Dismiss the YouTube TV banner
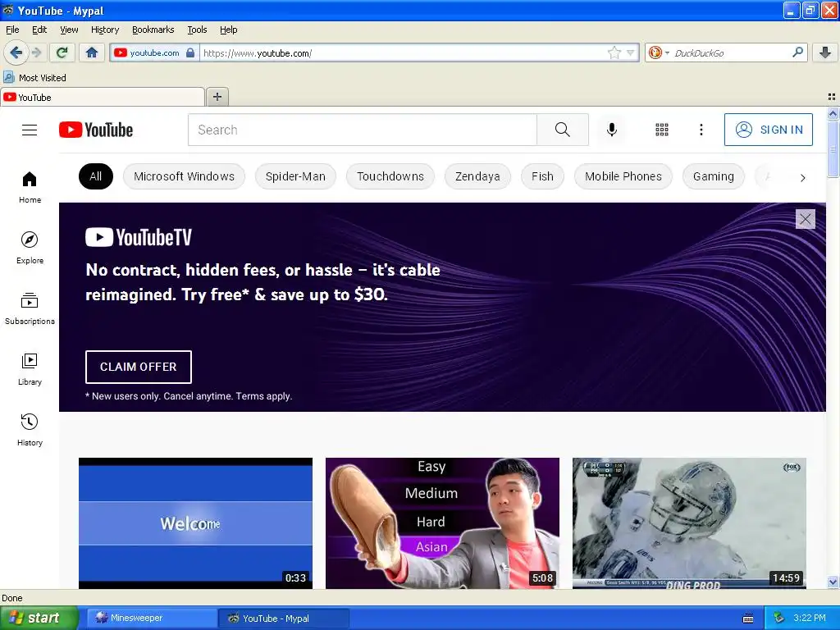The image size is (840, 630). point(806,218)
